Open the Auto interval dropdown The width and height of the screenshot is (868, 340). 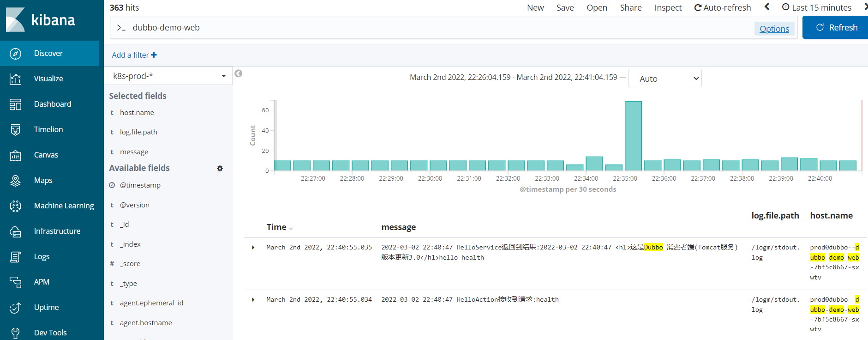[x=665, y=79]
